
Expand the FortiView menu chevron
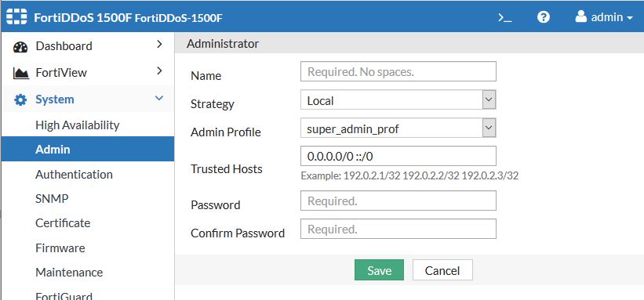point(160,71)
